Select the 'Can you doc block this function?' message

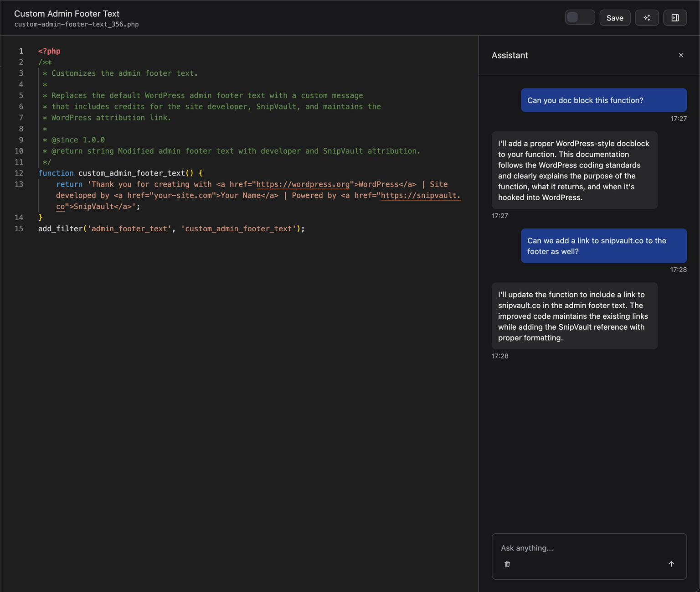click(603, 100)
